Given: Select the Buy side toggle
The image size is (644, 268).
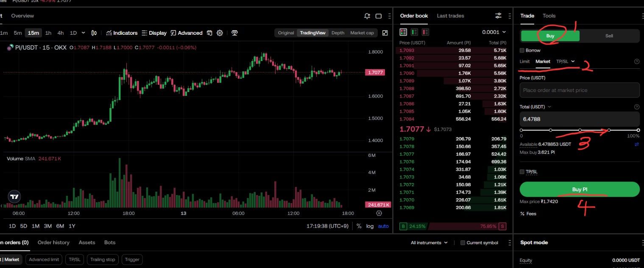Looking at the screenshot, I should point(550,36).
